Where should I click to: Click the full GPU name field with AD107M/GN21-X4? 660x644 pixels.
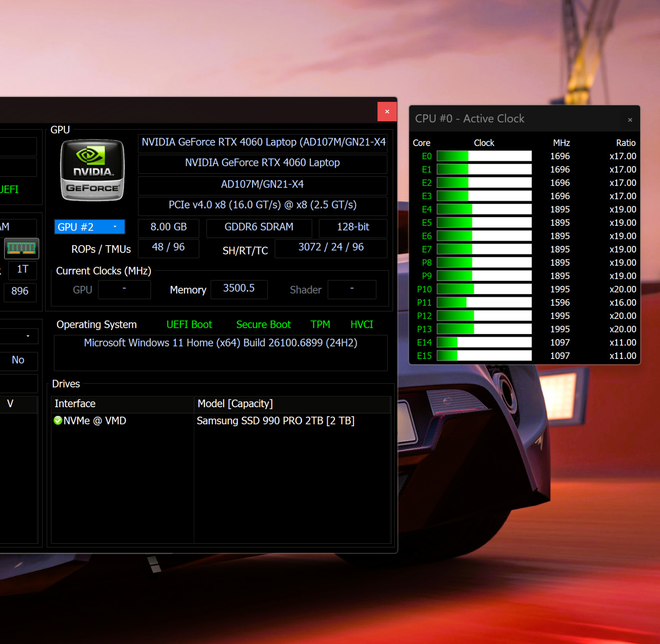click(262, 142)
